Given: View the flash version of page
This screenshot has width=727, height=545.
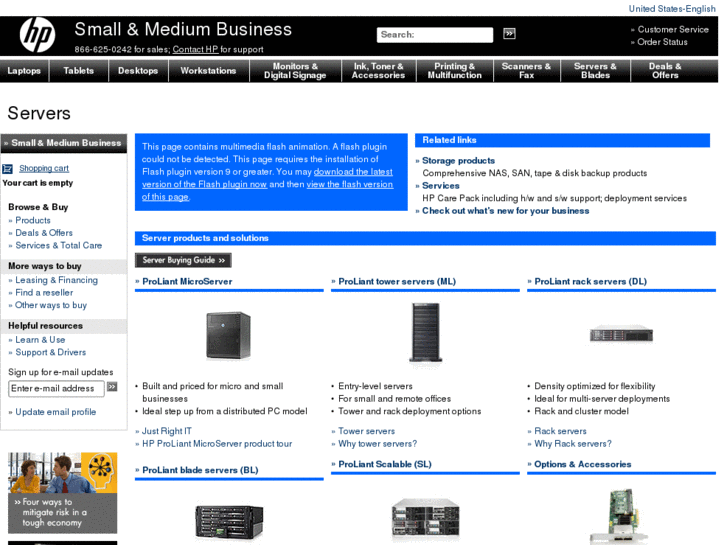Looking at the screenshot, I should (268, 191).
